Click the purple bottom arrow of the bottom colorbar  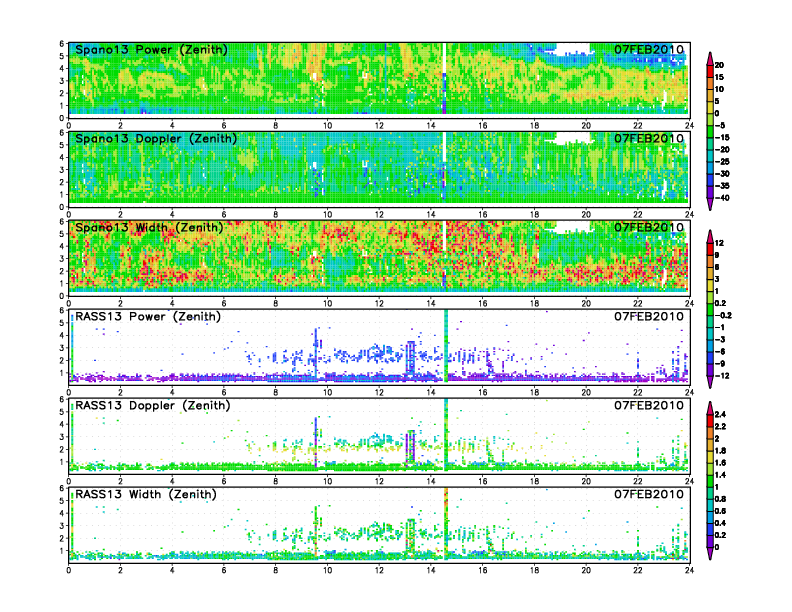[710, 553]
